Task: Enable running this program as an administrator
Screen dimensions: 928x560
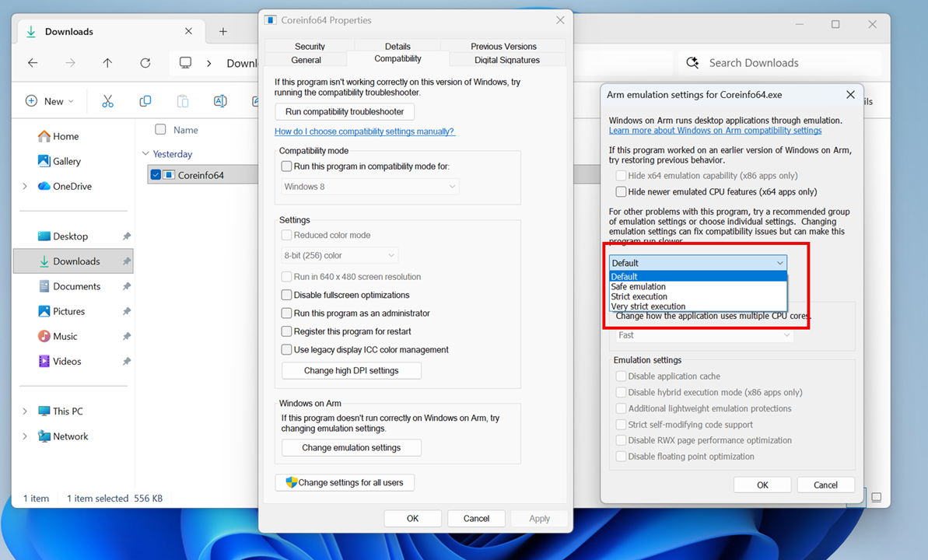Action: (287, 313)
